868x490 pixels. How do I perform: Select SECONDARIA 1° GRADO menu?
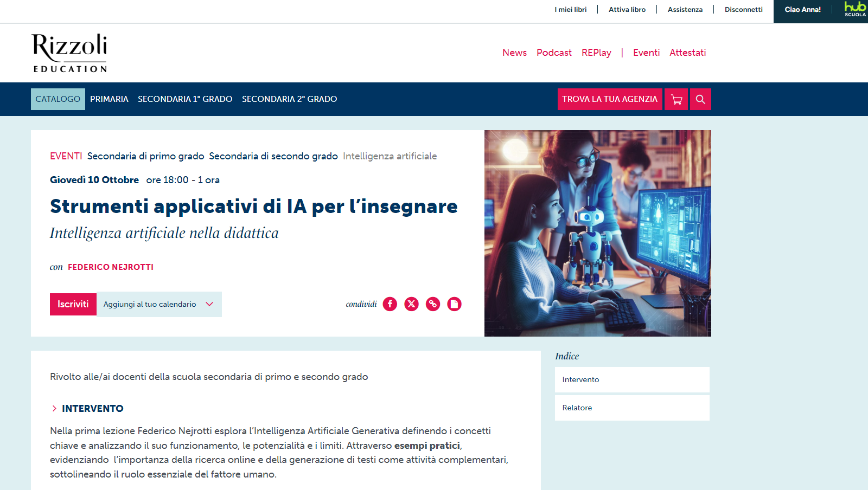click(x=185, y=99)
